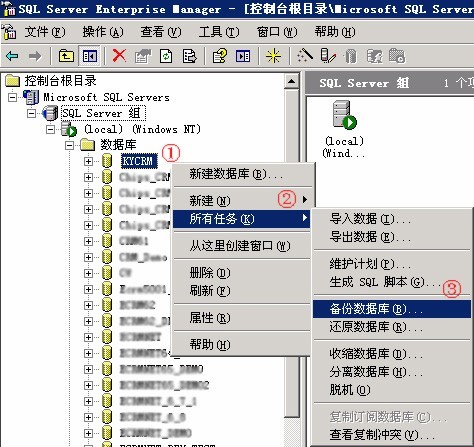The height and width of the screenshot is (447, 474).
Task: Open the 文件(F) menu
Action: 45,32
